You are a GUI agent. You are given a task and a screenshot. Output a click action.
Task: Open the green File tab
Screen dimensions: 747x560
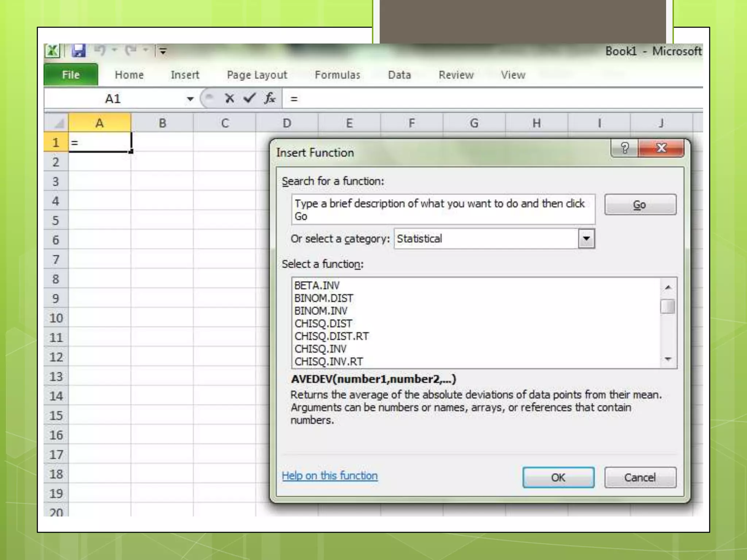pyautogui.click(x=71, y=75)
